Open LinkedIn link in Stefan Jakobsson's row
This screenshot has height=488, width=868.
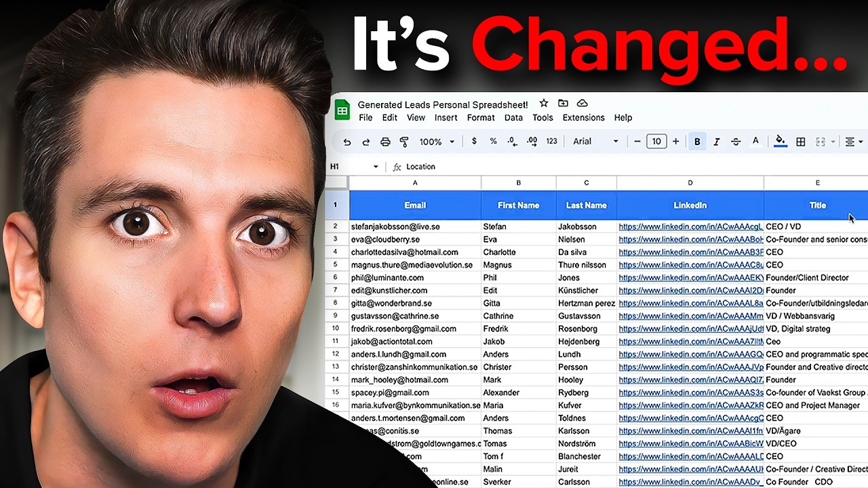click(691, 226)
